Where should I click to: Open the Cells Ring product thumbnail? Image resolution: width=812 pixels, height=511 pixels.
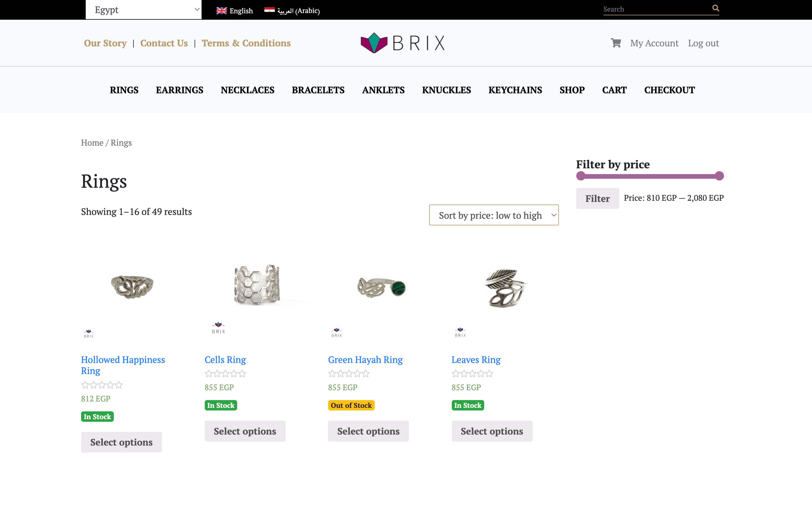pos(256,285)
